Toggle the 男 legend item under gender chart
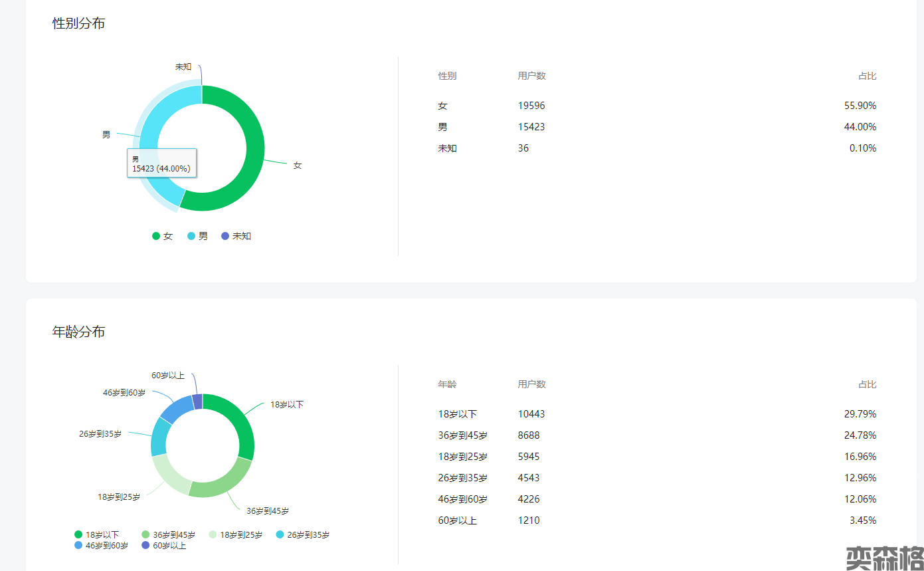This screenshot has height=571, width=924. point(197,236)
